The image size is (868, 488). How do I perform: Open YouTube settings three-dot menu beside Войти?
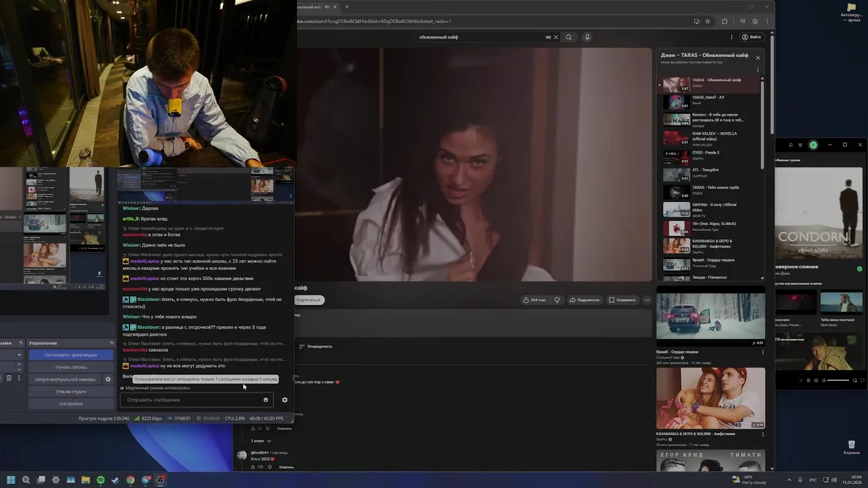732,37
